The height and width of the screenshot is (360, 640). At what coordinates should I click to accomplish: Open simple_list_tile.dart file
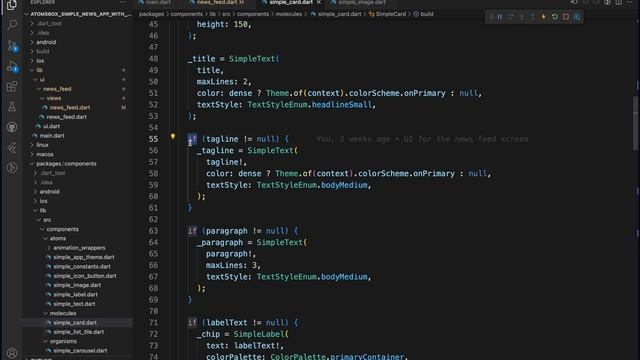78,332
